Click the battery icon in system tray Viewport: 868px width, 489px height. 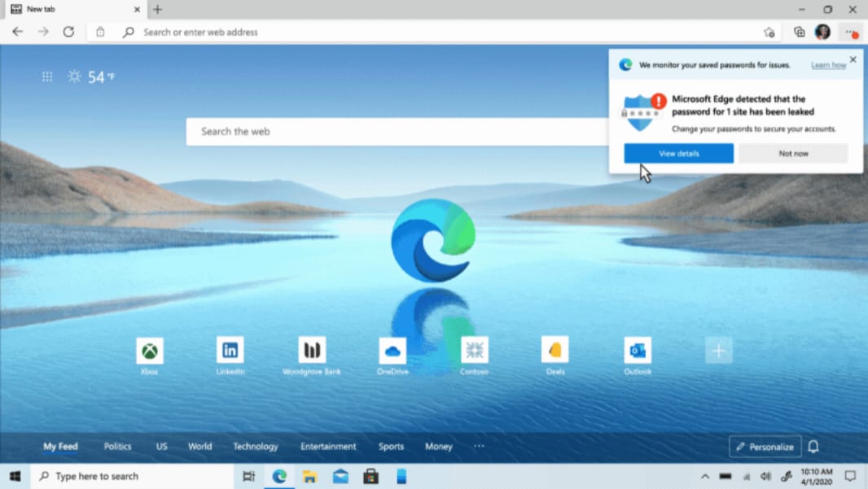[726, 476]
